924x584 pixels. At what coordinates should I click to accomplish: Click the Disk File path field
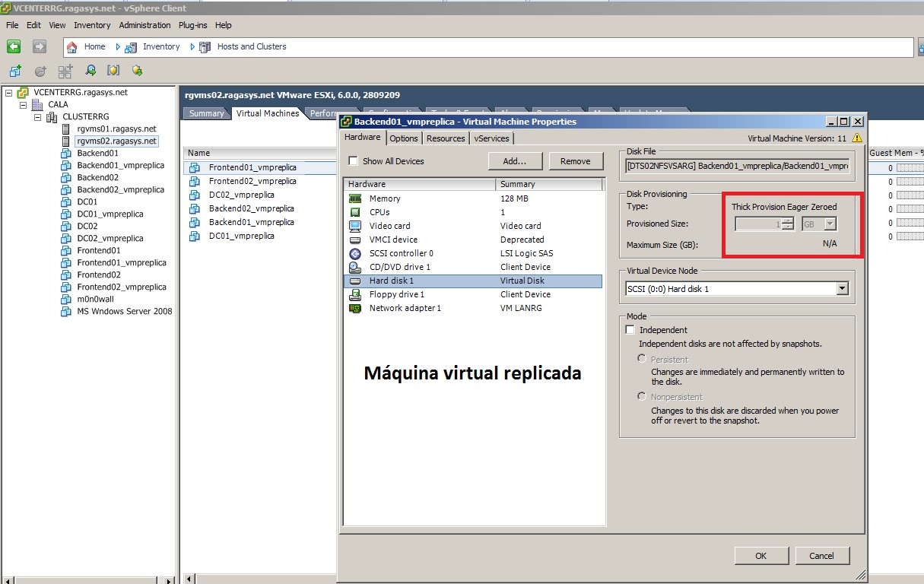tap(737, 165)
